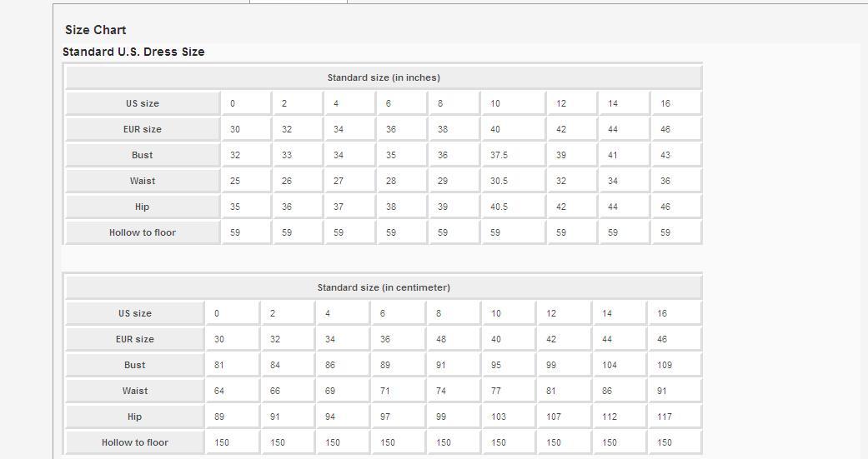Click the Size Chart heading
The width and height of the screenshot is (868, 459).
(x=96, y=30)
